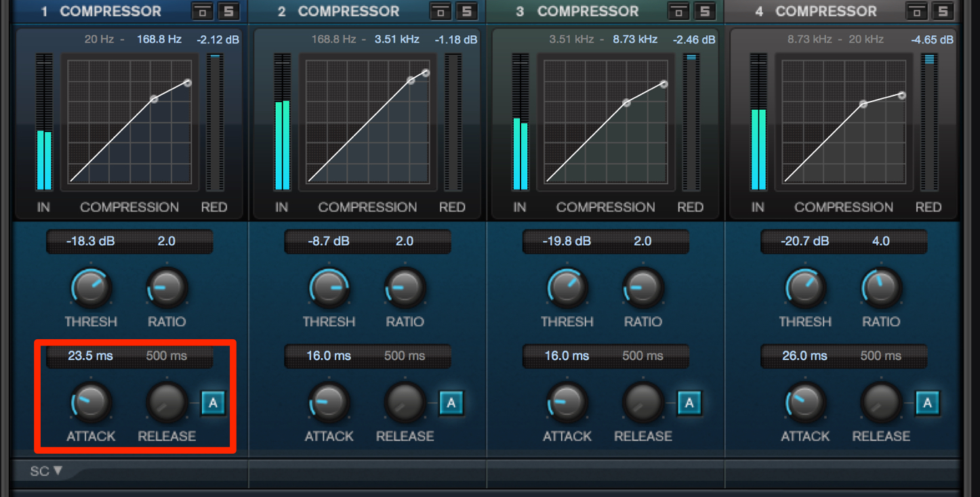
Task: Toggle auto release on compressor 2
Action: (x=451, y=403)
